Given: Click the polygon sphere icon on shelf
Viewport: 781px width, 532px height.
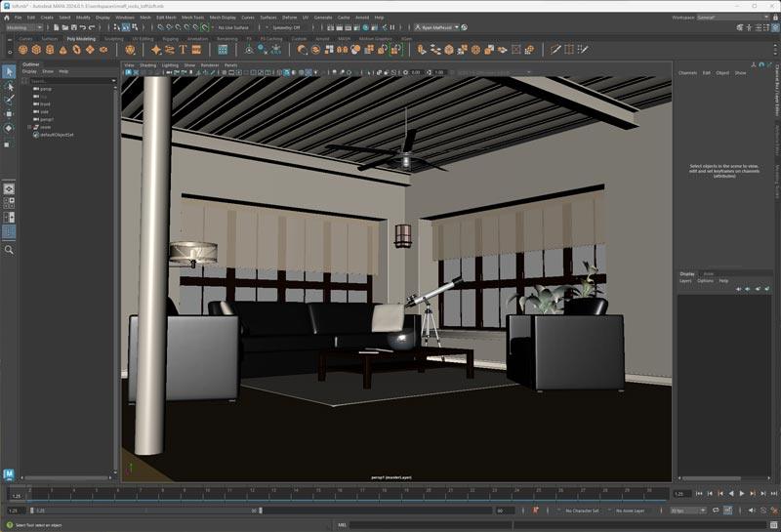Looking at the screenshot, I should pyautogui.click(x=22, y=49).
